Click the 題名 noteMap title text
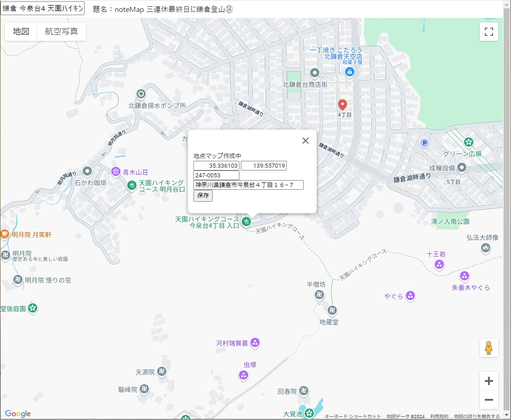511x420 pixels. (163, 9)
